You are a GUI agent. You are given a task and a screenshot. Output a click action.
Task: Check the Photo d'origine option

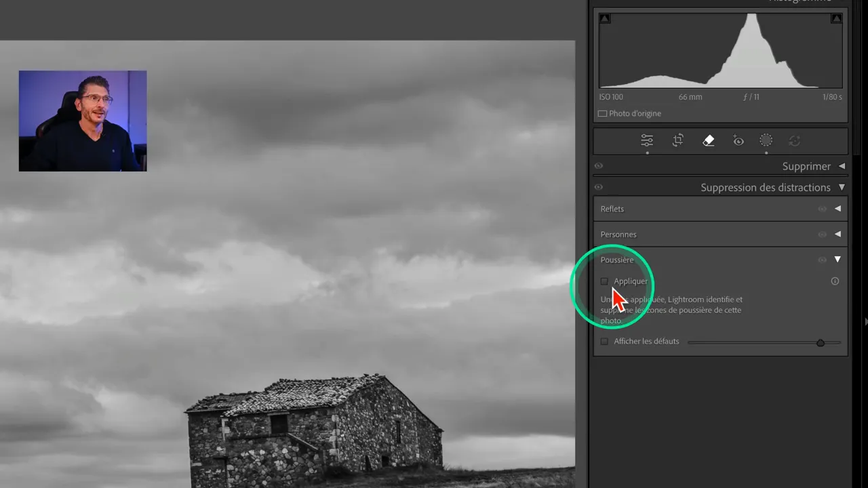coord(602,113)
